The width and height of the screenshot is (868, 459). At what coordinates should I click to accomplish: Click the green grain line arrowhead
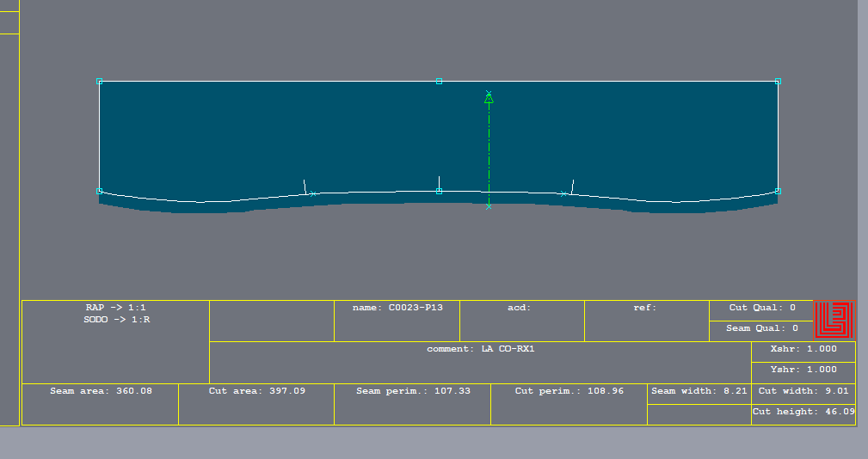pyautogui.click(x=489, y=99)
